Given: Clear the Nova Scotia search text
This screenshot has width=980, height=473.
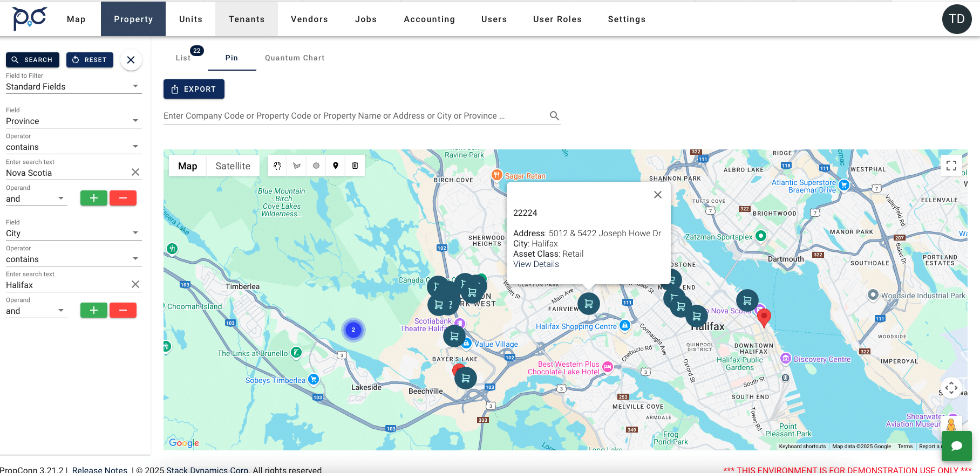Looking at the screenshot, I should click(x=135, y=172).
